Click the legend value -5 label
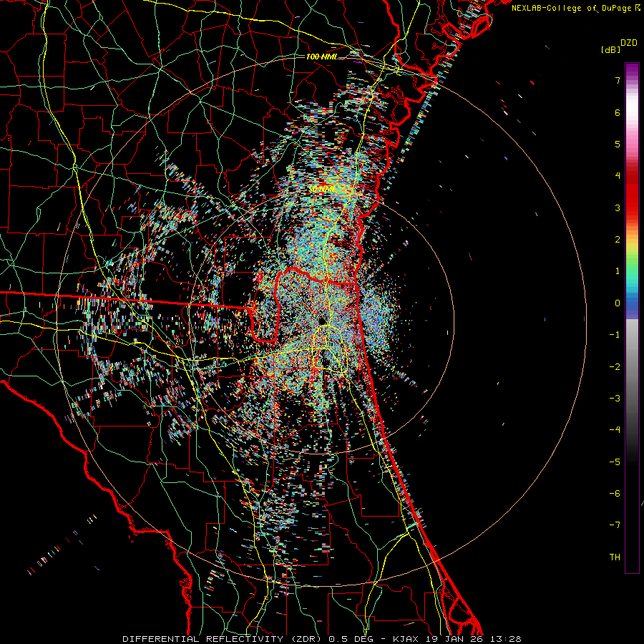This screenshot has width=644, height=644. [615, 462]
